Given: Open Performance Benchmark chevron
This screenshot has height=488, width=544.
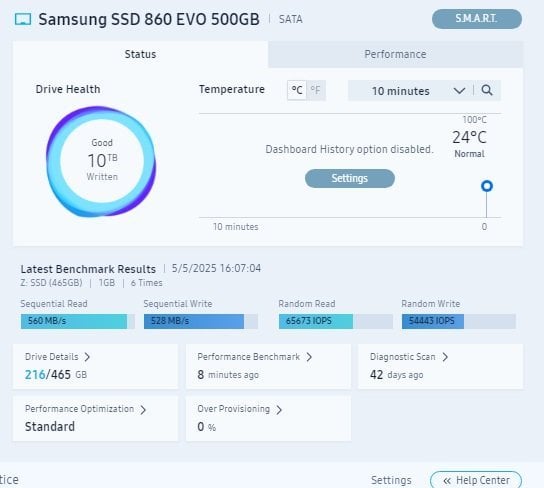Looking at the screenshot, I should (309, 357).
